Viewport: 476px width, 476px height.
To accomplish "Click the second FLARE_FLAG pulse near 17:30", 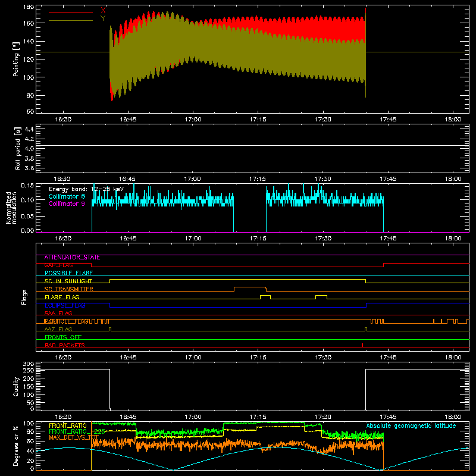I will click(321, 296).
